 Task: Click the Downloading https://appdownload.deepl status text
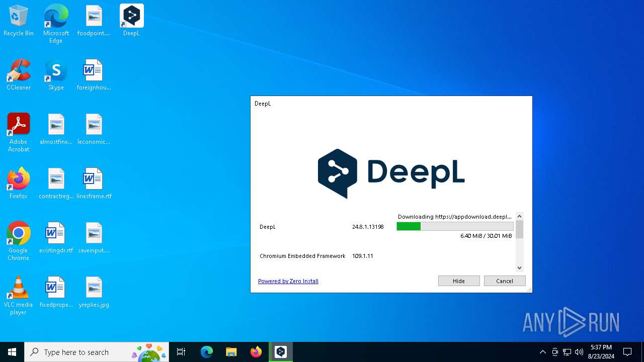pyautogui.click(x=455, y=217)
